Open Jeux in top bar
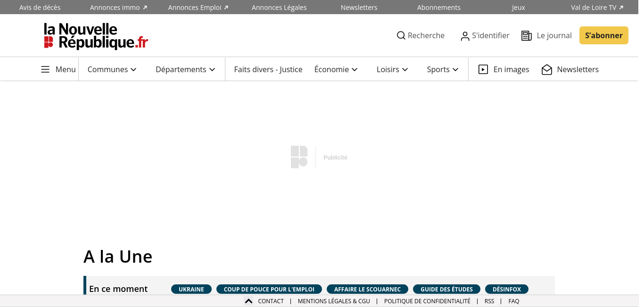This screenshot has height=307, width=644. [x=519, y=8]
